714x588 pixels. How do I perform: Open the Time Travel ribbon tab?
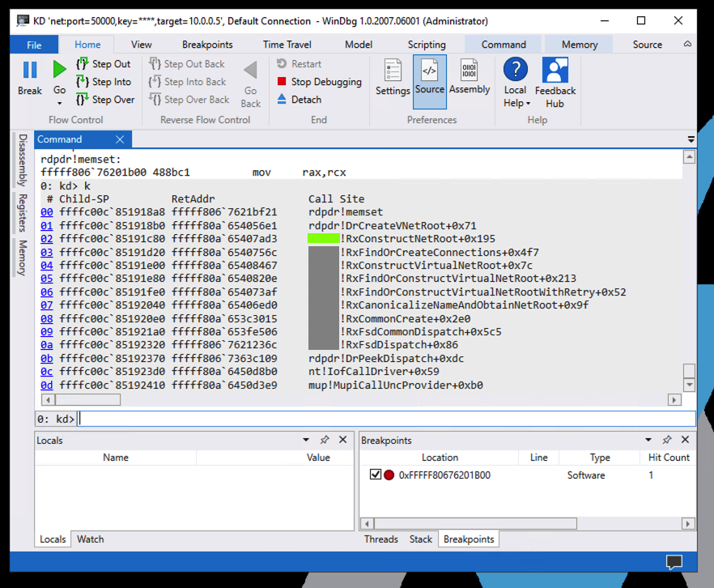(x=287, y=45)
